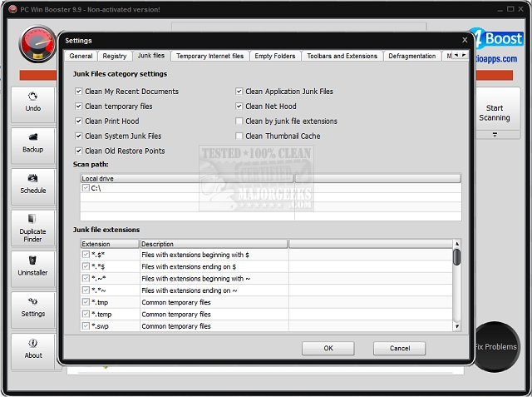Image resolution: width=532 pixels, height=397 pixels.
Task: Click 'Files with extensions ending on ~' text
Action: (190, 290)
